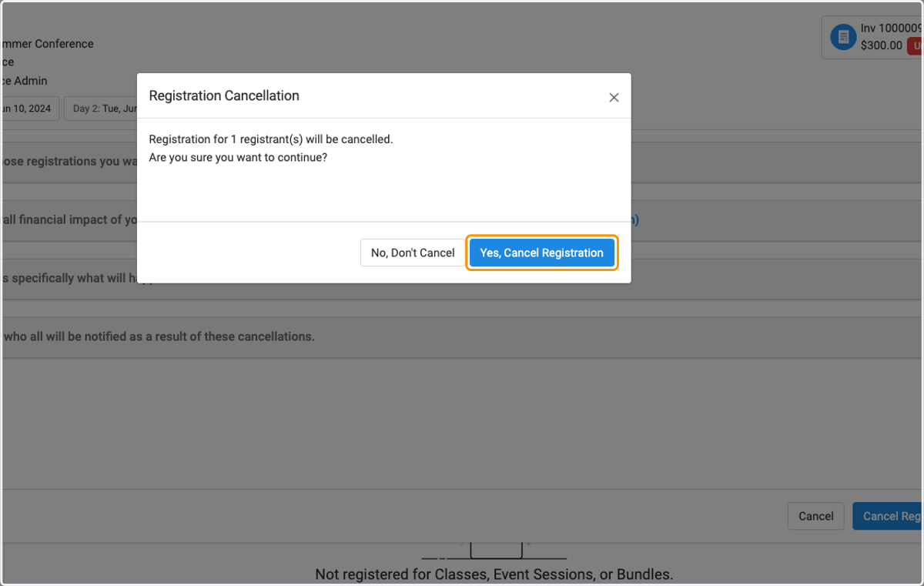The height and width of the screenshot is (586, 924).
Task: Confirm with Yes, Cancel Registration button
Action: point(541,253)
